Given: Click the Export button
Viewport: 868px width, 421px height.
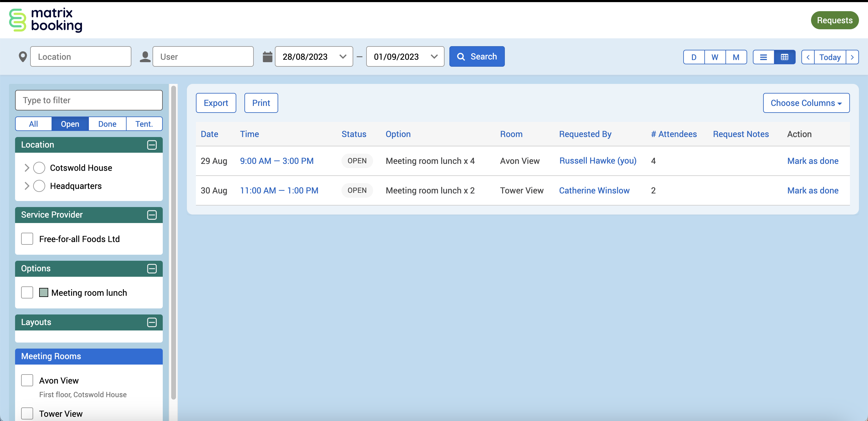Looking at the screenshot, I should (216, 103).
